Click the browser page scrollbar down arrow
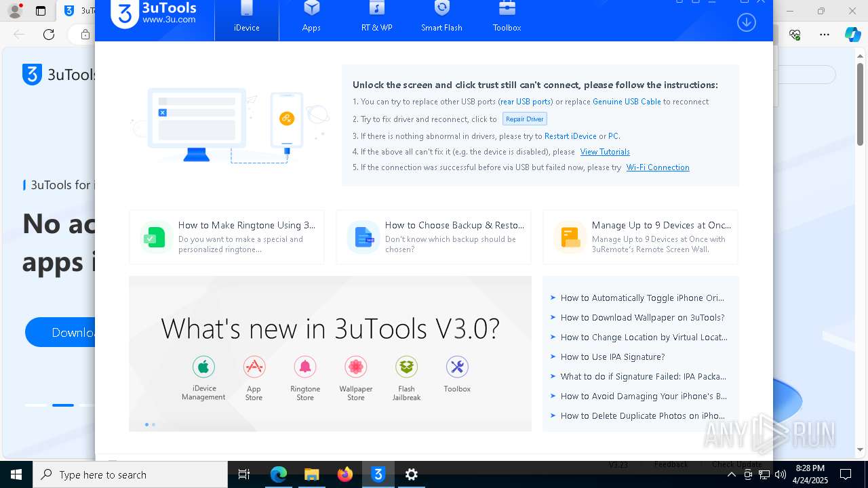 (x=861, y=449)
